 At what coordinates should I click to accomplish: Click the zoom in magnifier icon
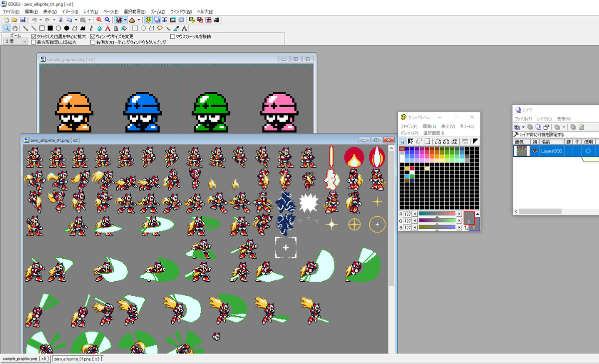click(99, 19)
